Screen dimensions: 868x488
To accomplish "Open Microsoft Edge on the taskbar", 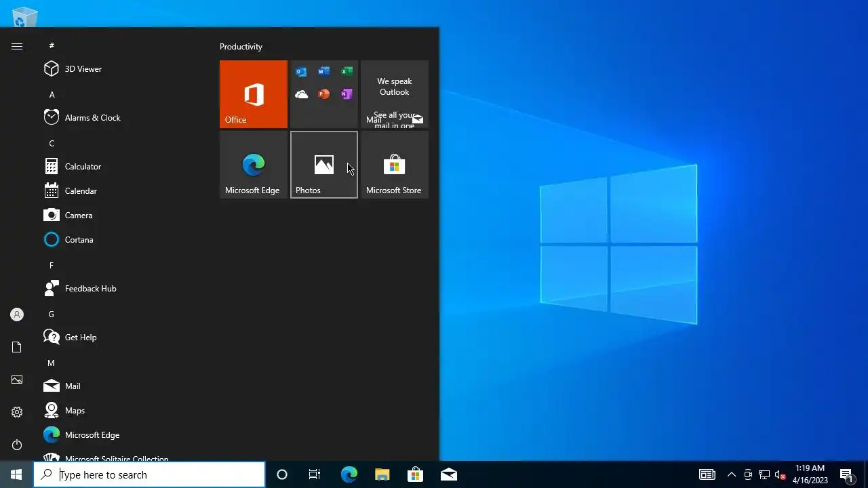I will [x=349, y=474].
